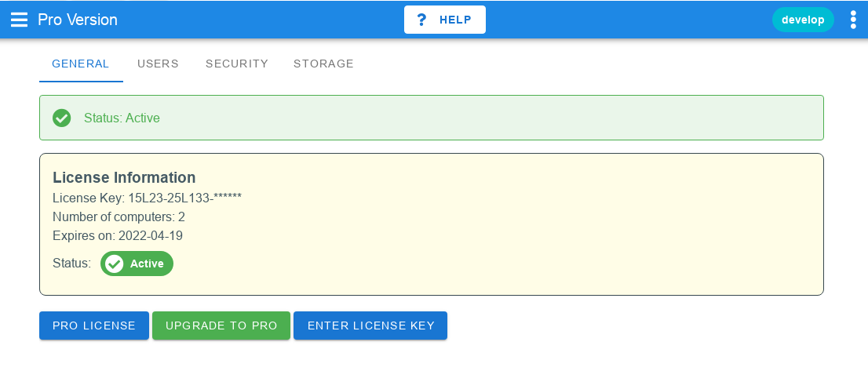
Task: Click the Expires on date line
Action: pos(118,236)
